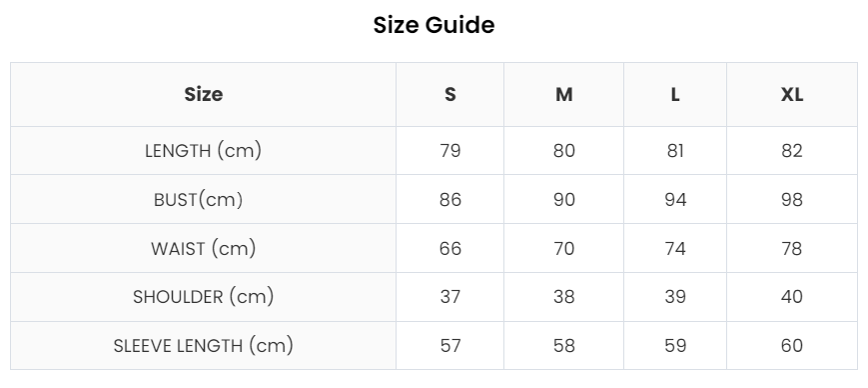Click waist value 74 for size L

coord(675,248)
